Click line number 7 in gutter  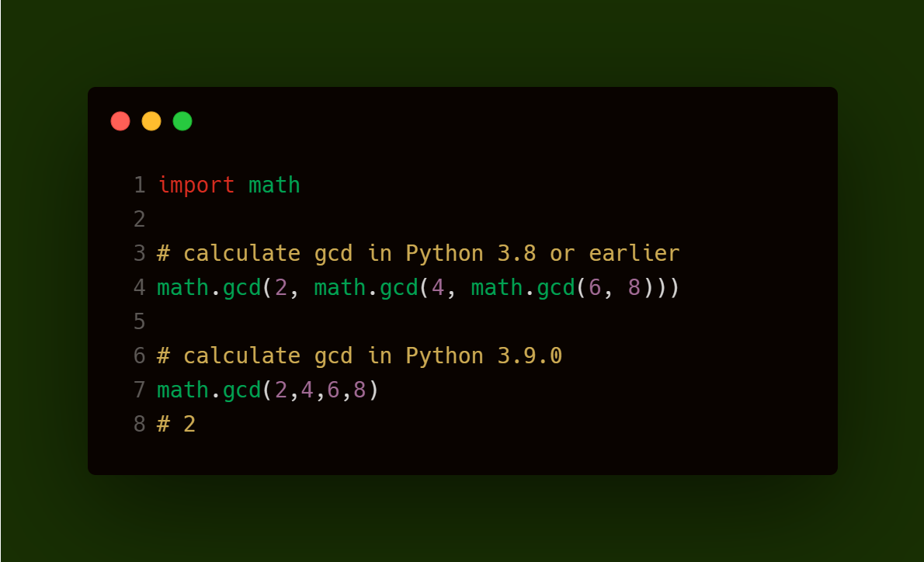(x=140, y=390)
